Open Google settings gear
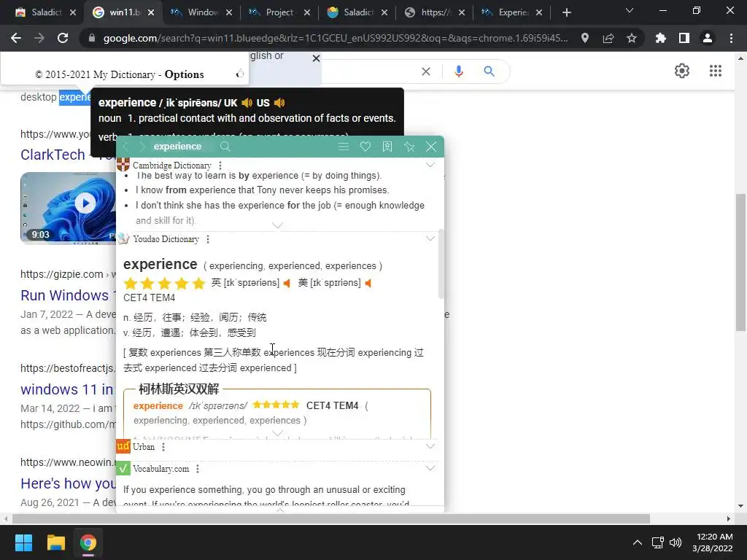 tap(682, 71)
